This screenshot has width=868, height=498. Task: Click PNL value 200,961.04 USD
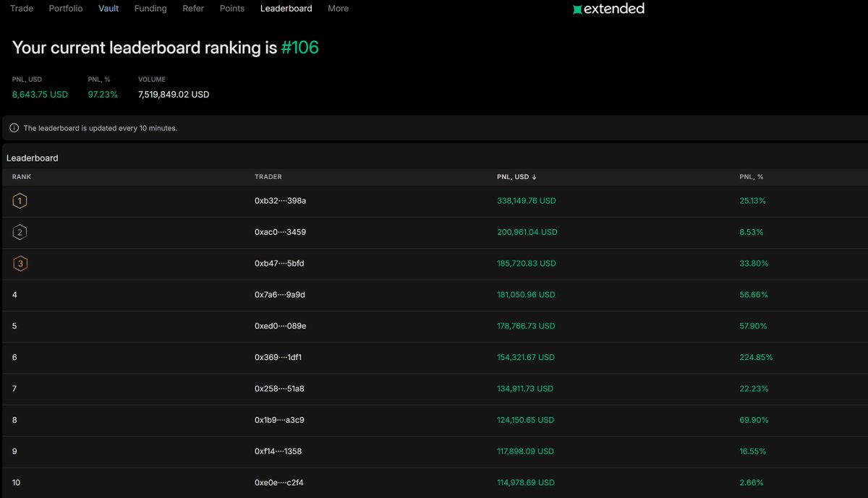click(x=527, y=232)
